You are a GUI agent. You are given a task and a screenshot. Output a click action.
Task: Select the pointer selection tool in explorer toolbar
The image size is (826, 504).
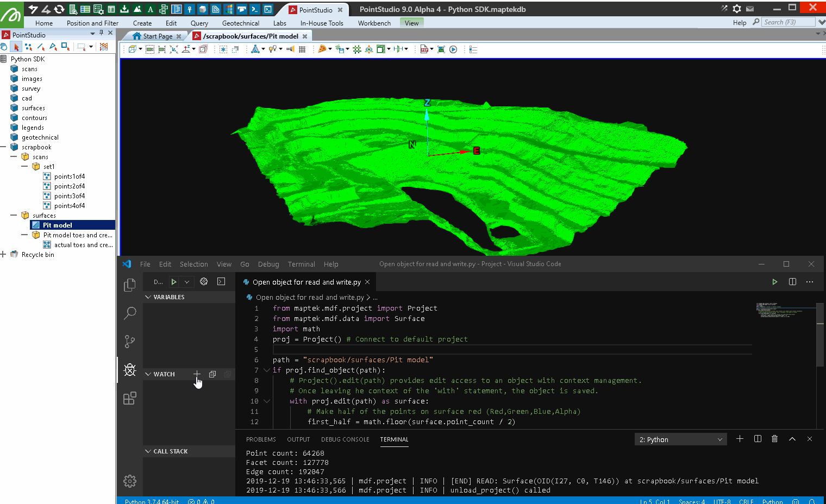(16, 47)
